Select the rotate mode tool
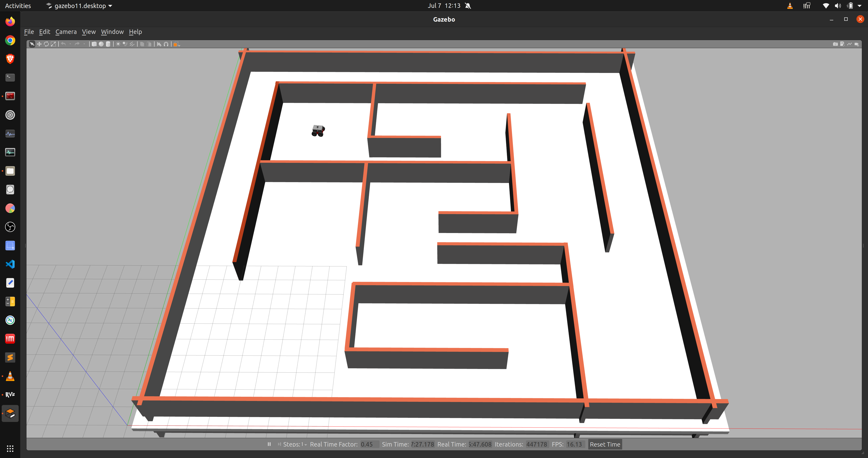 (46, 44)
